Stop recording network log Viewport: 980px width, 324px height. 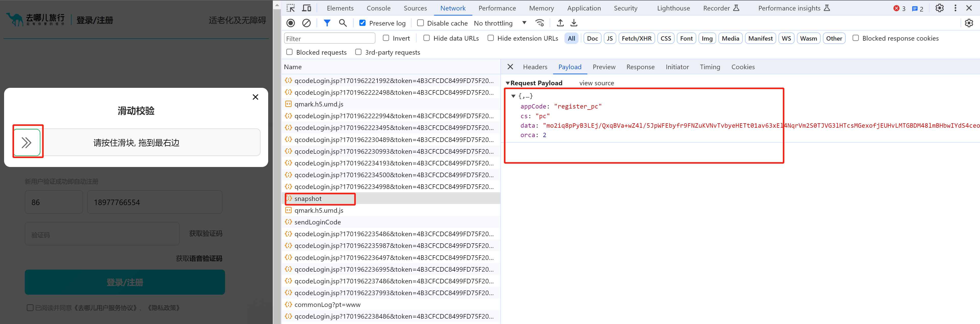click(x=291, y=23)
